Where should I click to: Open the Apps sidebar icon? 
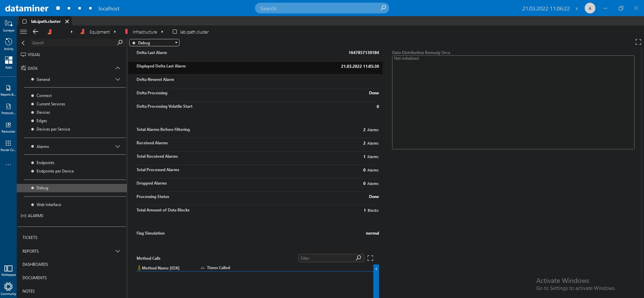click(x=8, y=63)
